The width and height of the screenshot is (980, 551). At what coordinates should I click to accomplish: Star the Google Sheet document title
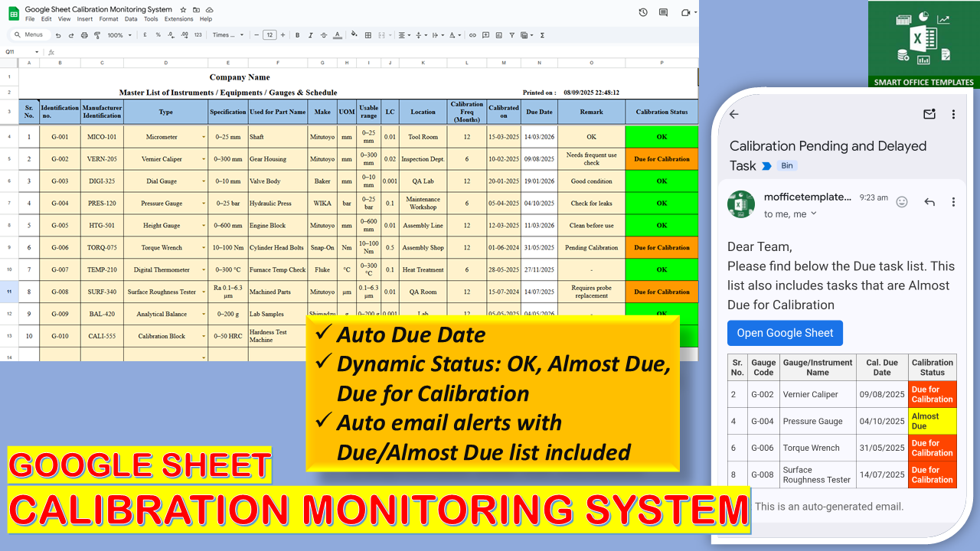pos(183,9)
